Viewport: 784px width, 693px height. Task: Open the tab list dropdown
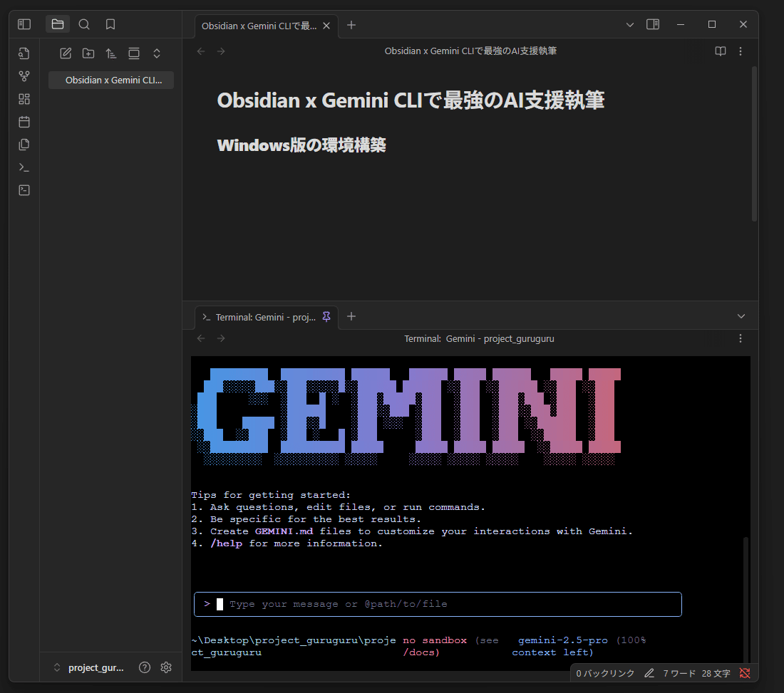point(629,24)
